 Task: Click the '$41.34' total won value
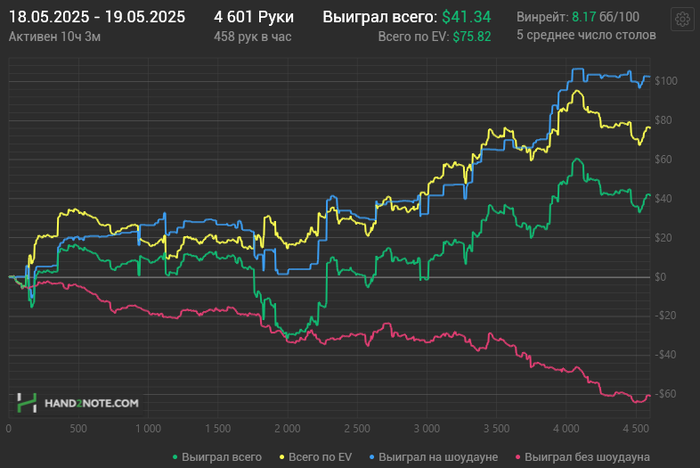[x=466, y=17]
